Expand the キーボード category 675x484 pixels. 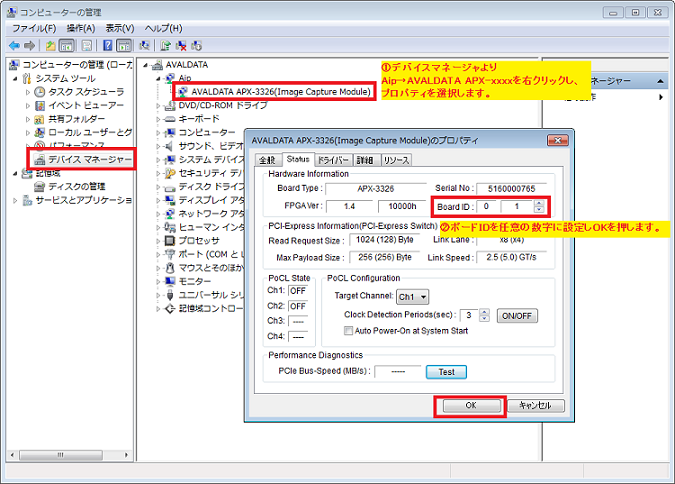click(158, 119)
